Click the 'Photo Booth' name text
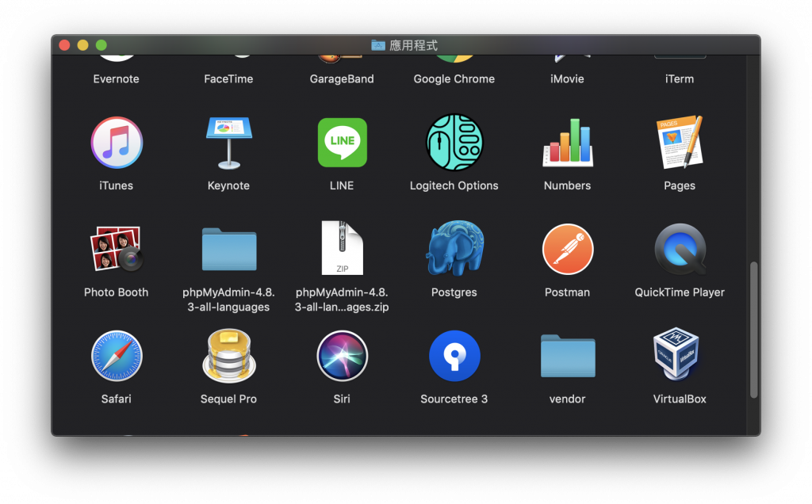The width and height of the screenshot is (812, 504). pyautogui.click(x=116, y=292)
